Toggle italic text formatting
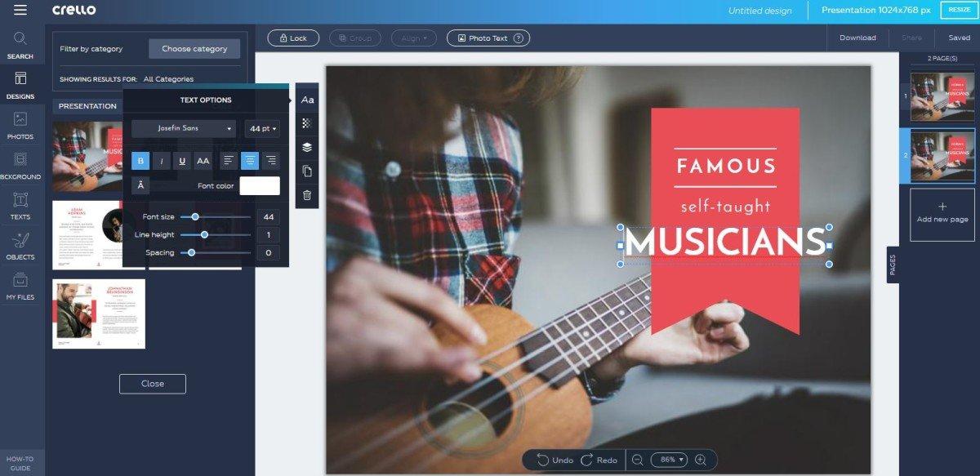The image size is (980, 476). click(x=162, y=161)
